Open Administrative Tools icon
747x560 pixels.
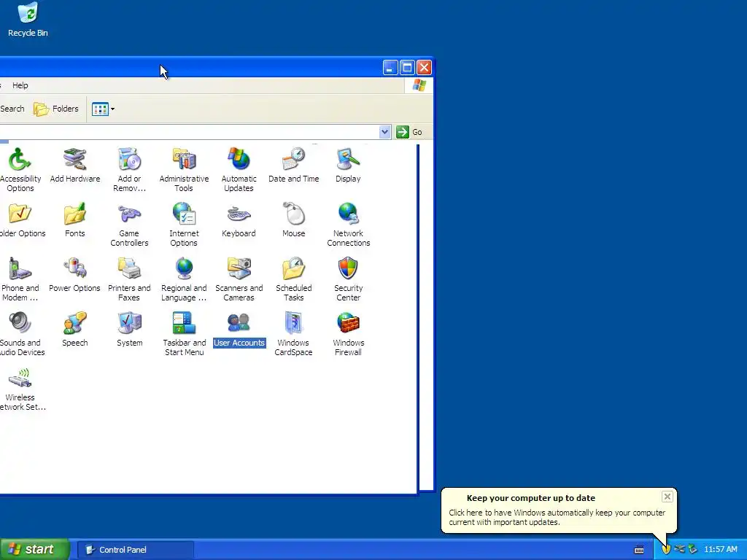click(184, 169)
